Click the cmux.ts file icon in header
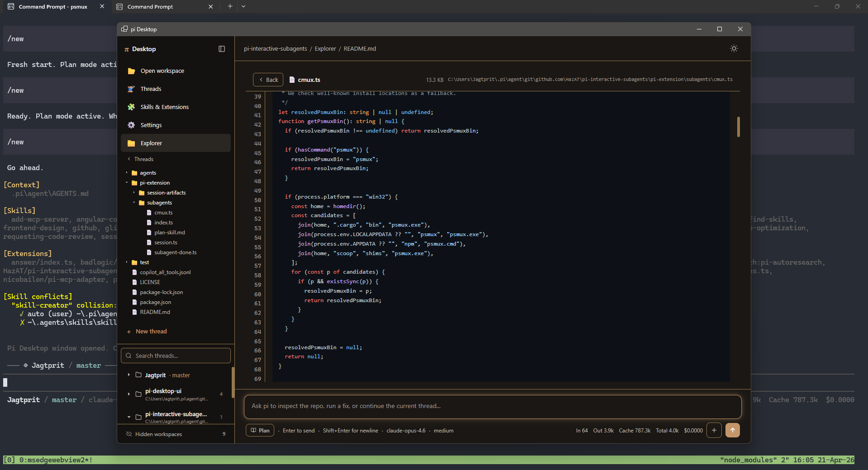Image resolution: width=868 pixels, height=470 pixels. coord(292,80)
